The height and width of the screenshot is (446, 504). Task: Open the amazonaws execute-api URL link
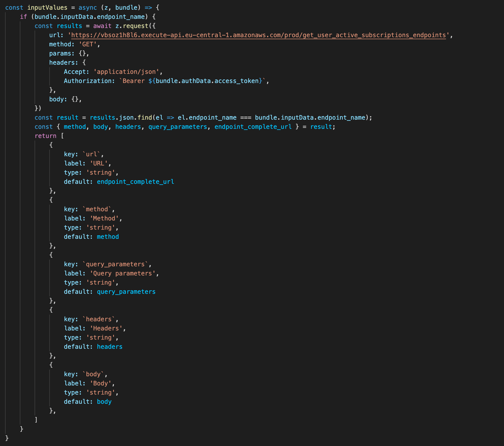point(258,35)
